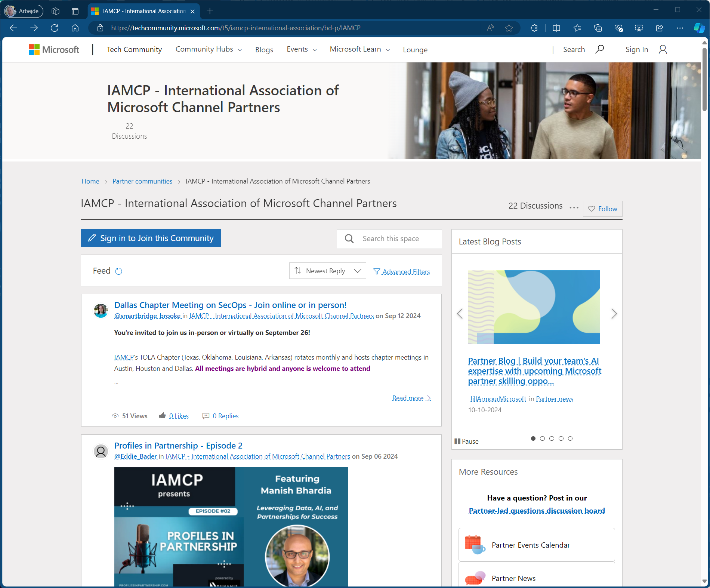Focus the Search this space field
The image size is (710, 588).
tap(389, 239)
